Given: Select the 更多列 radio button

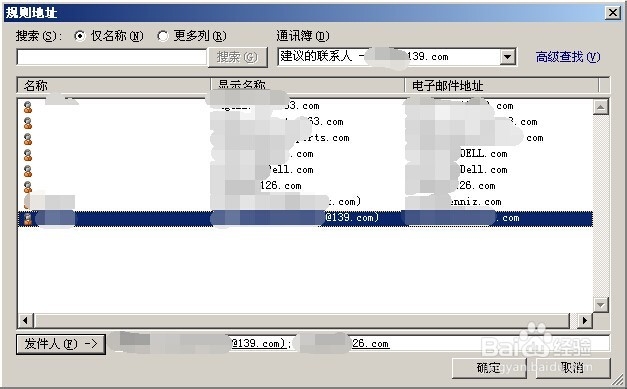Looking at the screenshot, I should pos(163,36).
